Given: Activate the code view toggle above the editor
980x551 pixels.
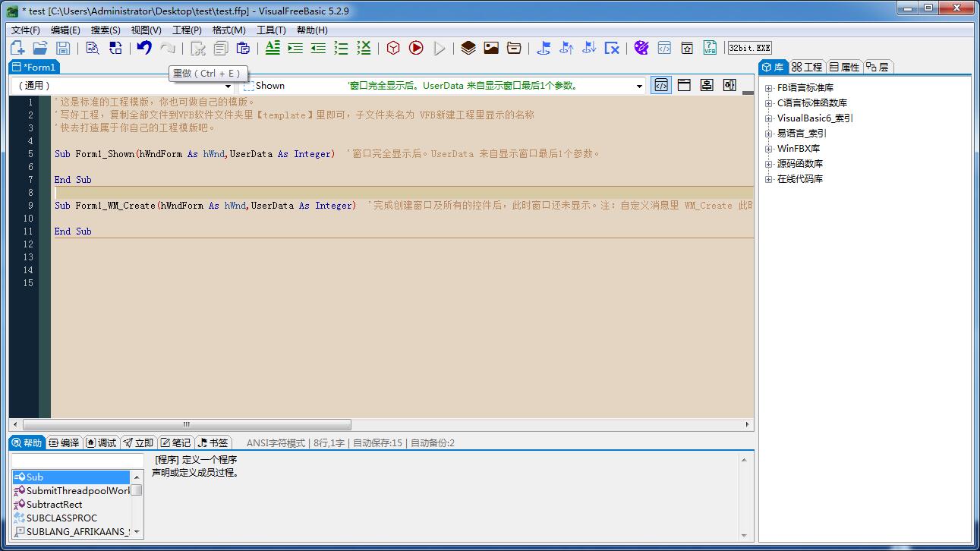Looking at the screenshot, I should (660, 84).
